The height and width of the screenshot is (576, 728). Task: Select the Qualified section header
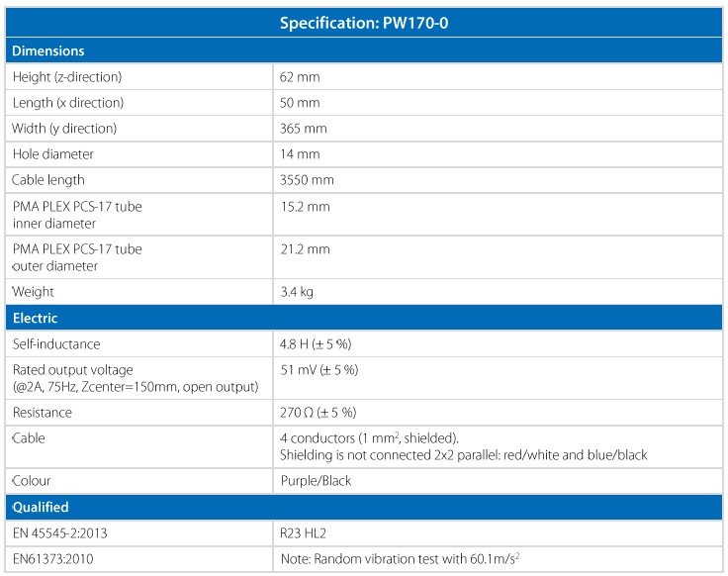(41, 507)
